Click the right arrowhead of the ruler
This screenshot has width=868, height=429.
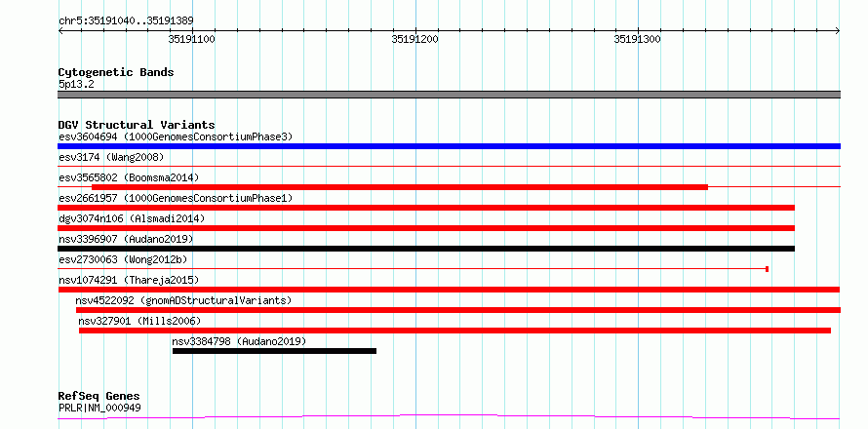click(x=838, y=30)
